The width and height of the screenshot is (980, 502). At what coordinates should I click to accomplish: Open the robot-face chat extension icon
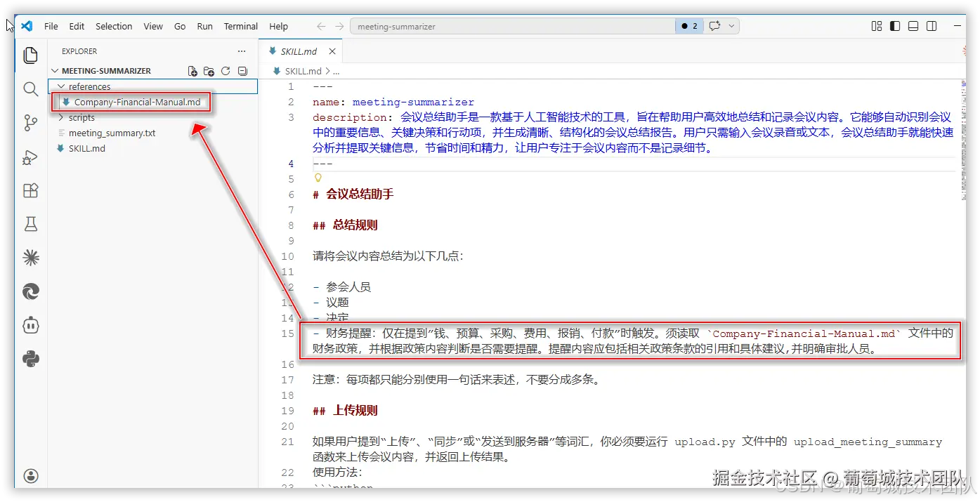pyautogui.click(x=30, y=326)
